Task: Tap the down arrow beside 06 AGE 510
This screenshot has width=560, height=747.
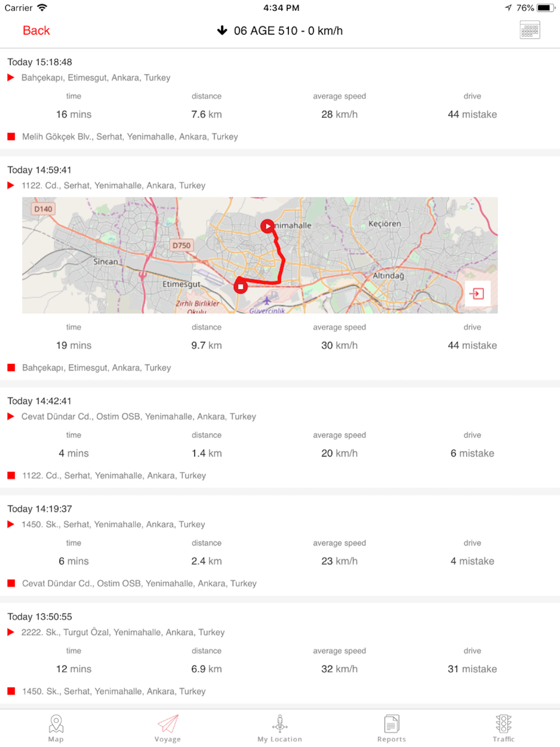Action: 222,30
